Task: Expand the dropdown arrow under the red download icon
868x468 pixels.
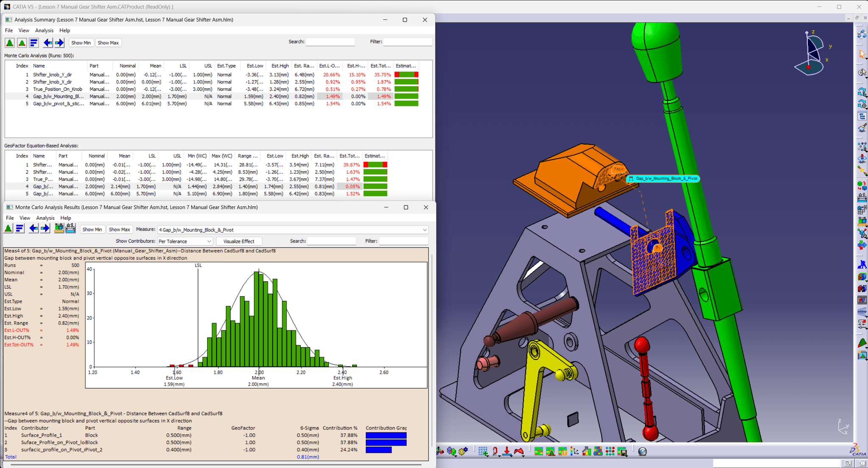Action: pyautogui.click(x=512, y=456)
